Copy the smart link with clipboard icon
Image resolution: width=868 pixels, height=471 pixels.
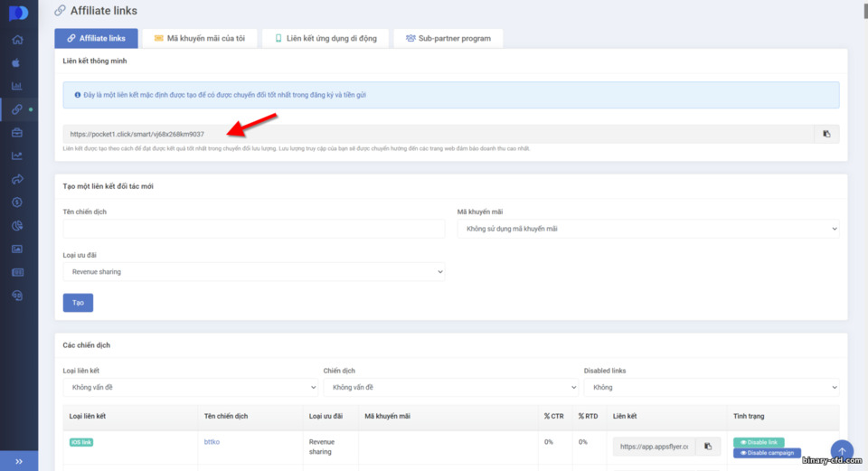tap(826, 134)
